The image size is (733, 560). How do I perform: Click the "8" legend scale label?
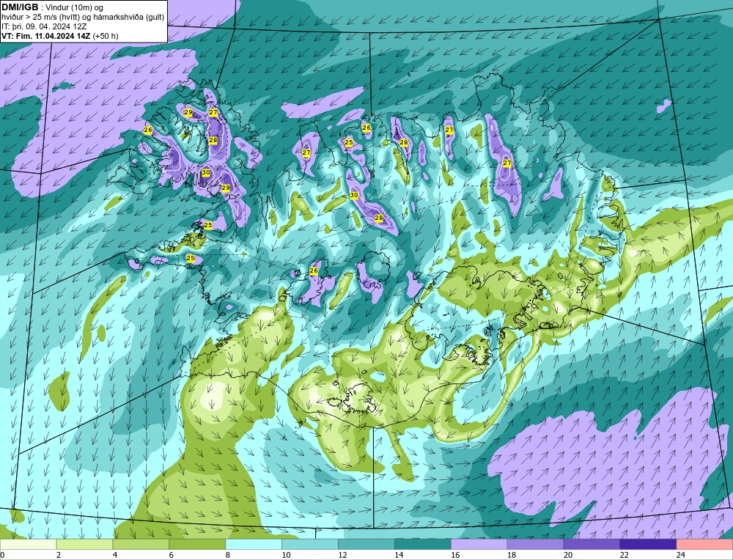pos(228,555)
